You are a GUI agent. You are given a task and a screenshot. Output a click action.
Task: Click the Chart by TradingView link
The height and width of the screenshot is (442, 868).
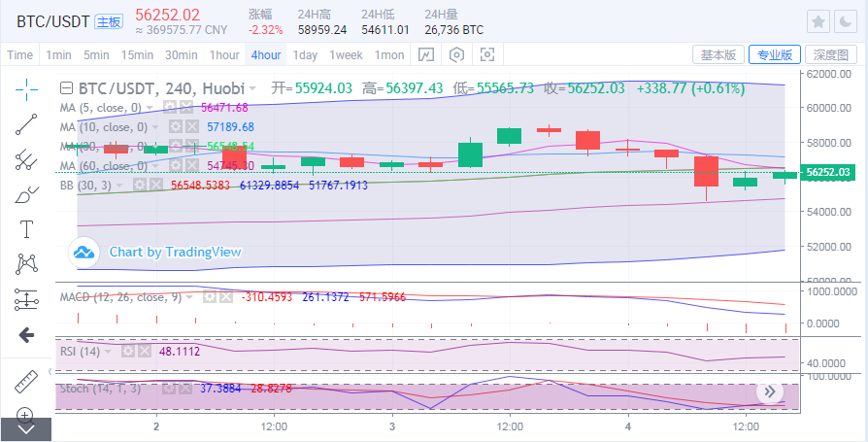(175, 252)
